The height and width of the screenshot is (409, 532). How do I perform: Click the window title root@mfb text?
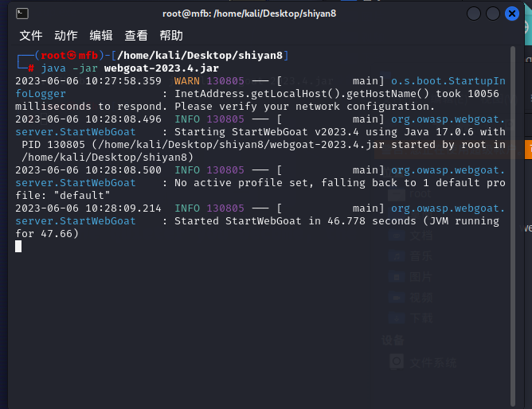[x=249, y=14]
